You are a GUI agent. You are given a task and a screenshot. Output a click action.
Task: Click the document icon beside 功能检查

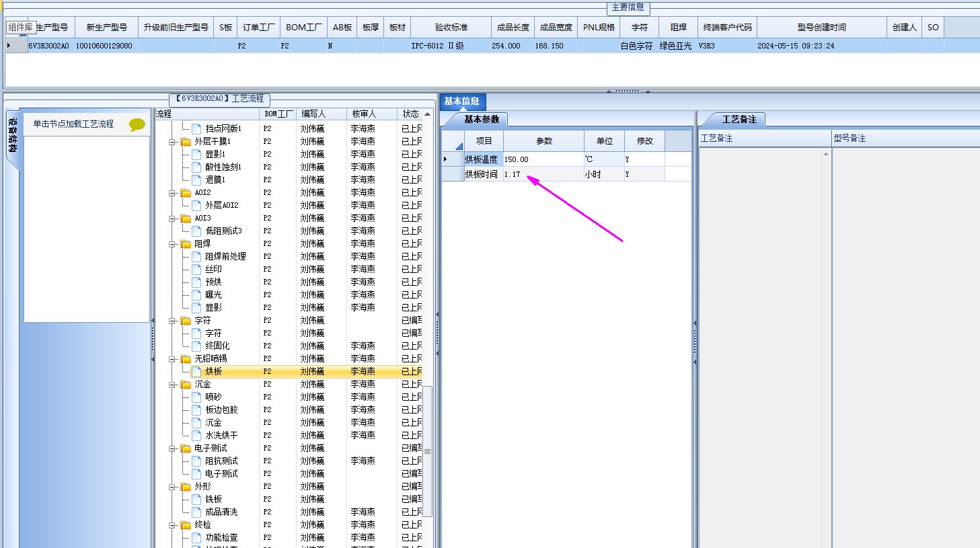196,537
